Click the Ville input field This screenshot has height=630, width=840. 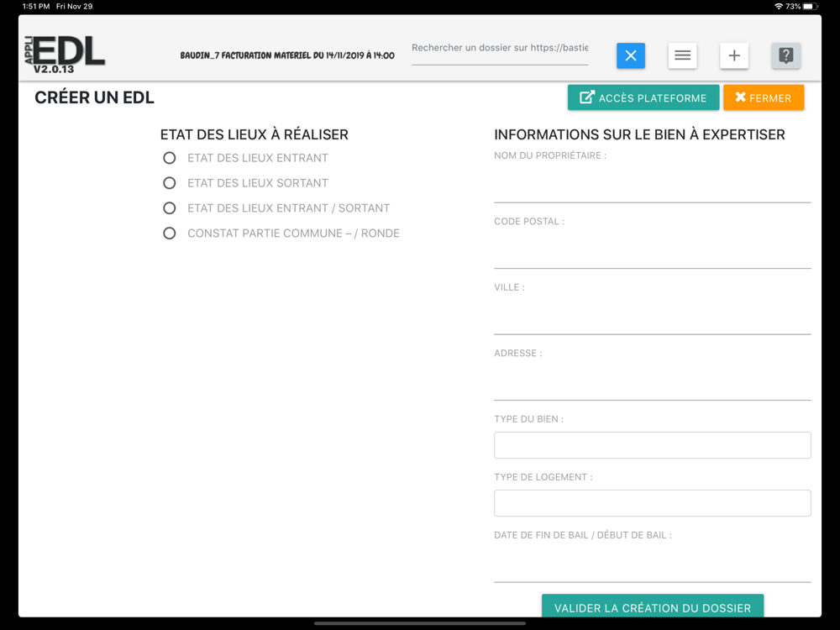pyautogui.click(x=653, y=317)
